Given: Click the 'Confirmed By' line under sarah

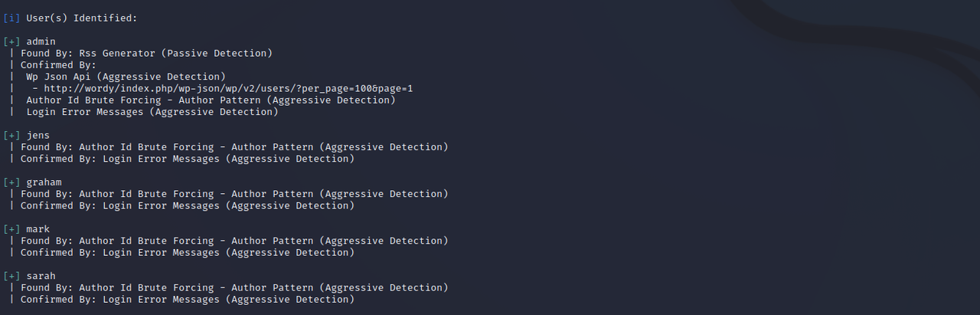Looking at the screenshot, I should (188, 299).
